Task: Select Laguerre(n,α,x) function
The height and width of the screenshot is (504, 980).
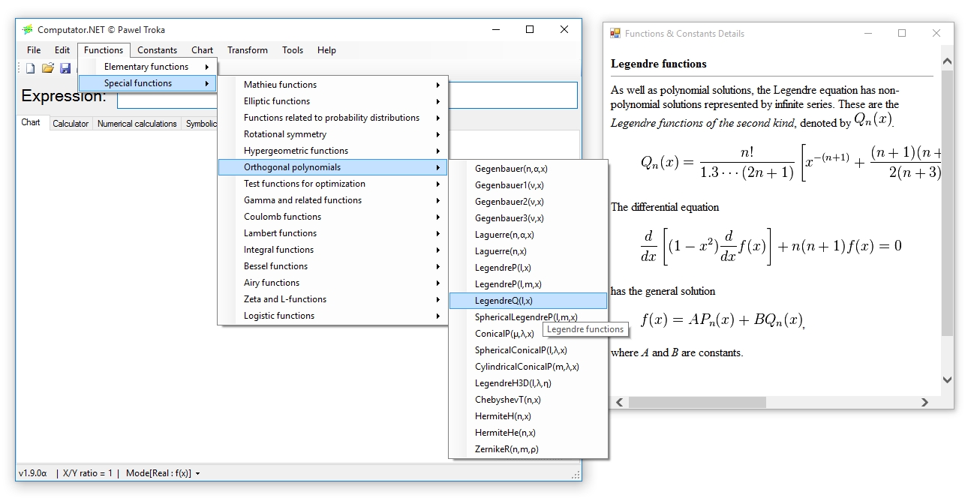Action: click(x=528, y=235)
